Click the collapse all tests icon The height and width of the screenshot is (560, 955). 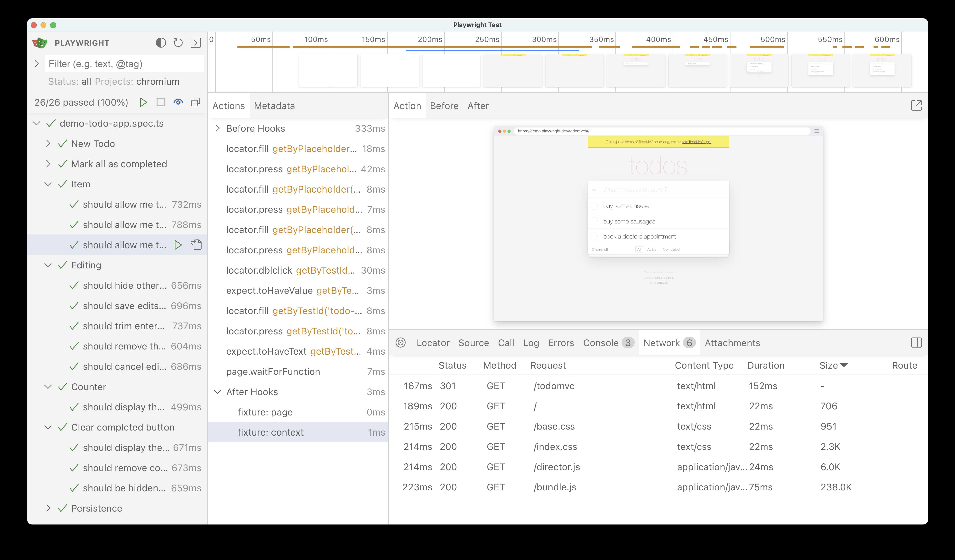[196, 102]
